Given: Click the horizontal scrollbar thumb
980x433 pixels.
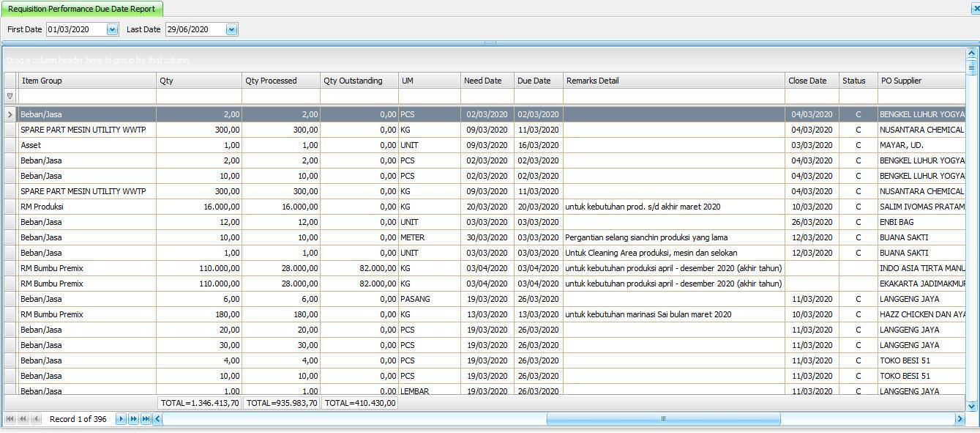Looking at the screenshot, I should (663, 419).
